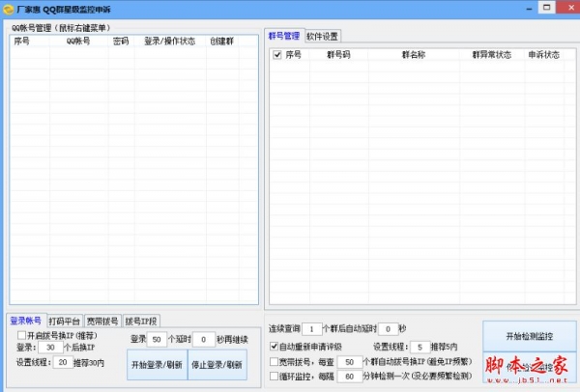Click the 群名称 column header
This screenshot has height=392, width=580.
click(414, 55)
